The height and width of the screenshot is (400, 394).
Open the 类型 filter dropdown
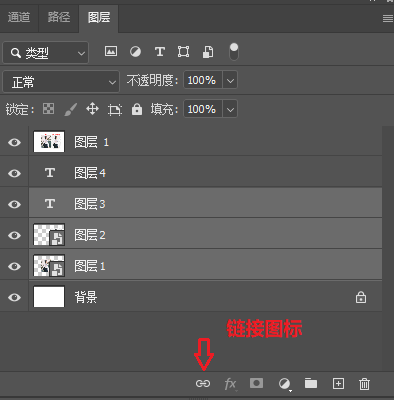coord(46,53)
